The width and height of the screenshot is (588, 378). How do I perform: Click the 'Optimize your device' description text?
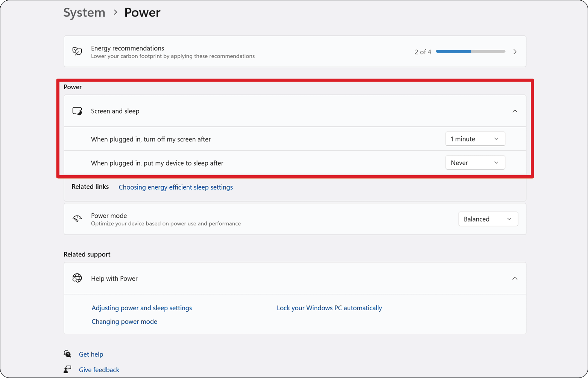click(166, 223)
